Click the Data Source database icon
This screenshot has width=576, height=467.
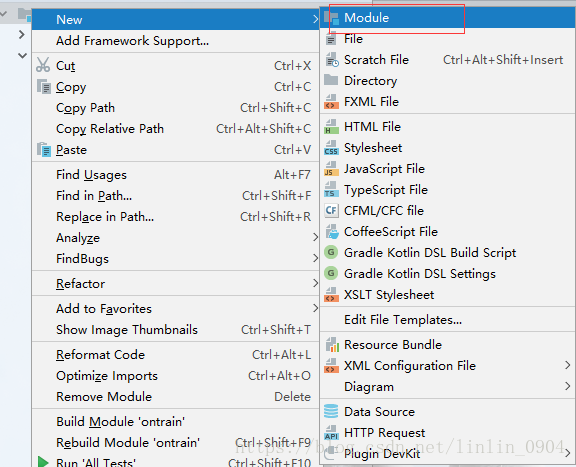point(331,412)
